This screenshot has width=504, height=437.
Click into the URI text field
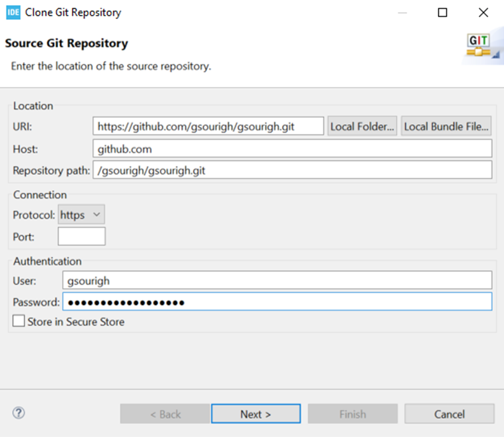(208, 126)
